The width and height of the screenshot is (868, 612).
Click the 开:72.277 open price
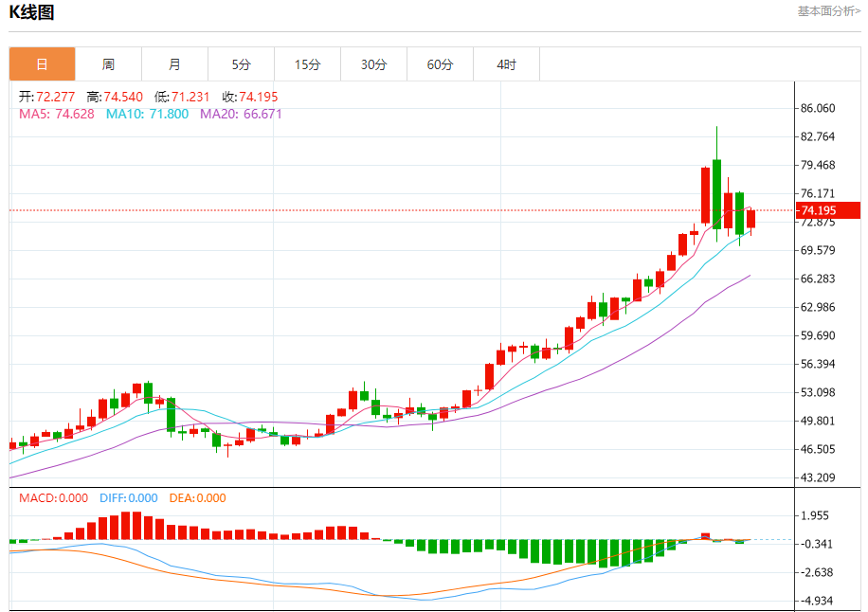46,97
